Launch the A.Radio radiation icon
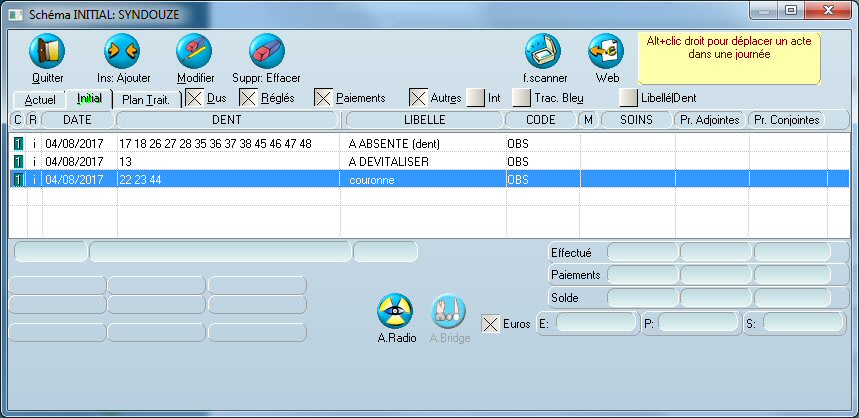 click(x=395, y=311)
